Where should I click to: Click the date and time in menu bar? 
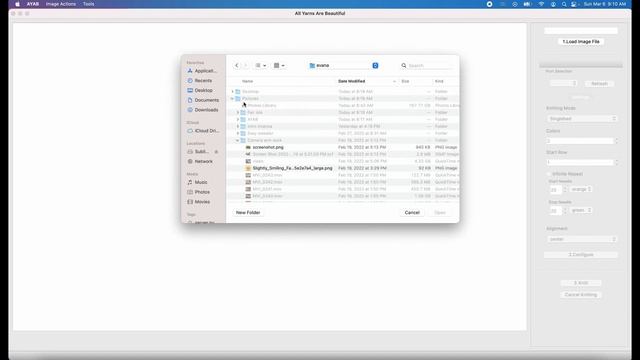(x=604, y=4)
